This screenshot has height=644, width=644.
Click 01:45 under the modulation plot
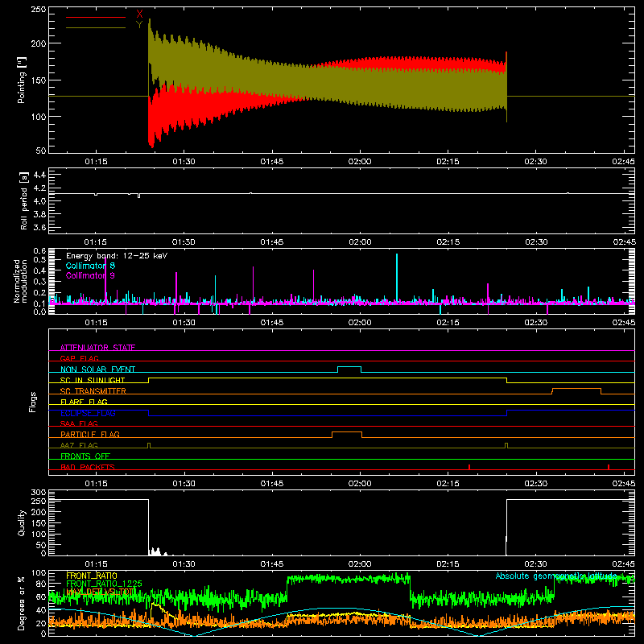[x=272, y=323]
